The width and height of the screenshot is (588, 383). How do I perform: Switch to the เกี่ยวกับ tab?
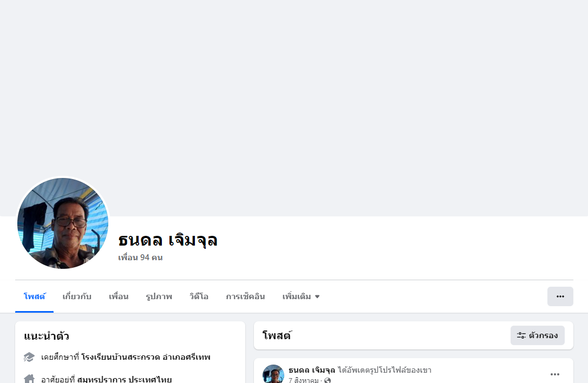[77, 296]
